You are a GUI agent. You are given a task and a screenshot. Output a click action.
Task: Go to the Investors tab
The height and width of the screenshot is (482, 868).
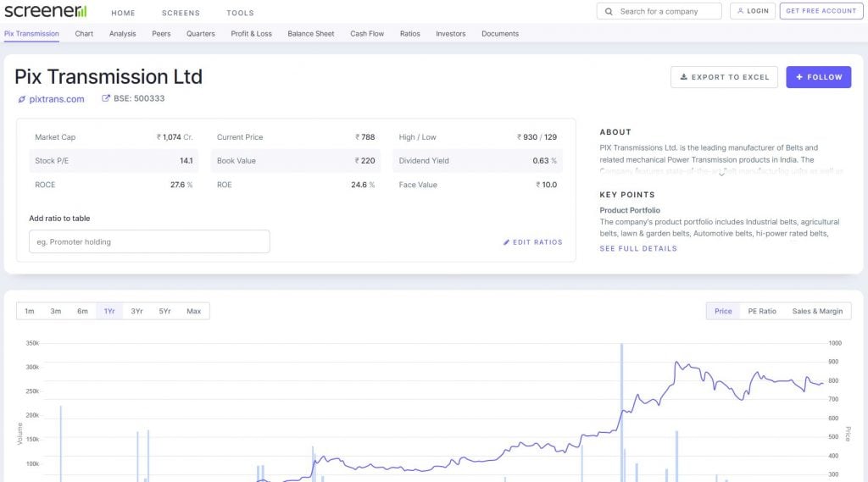click(x=451, y=34)
